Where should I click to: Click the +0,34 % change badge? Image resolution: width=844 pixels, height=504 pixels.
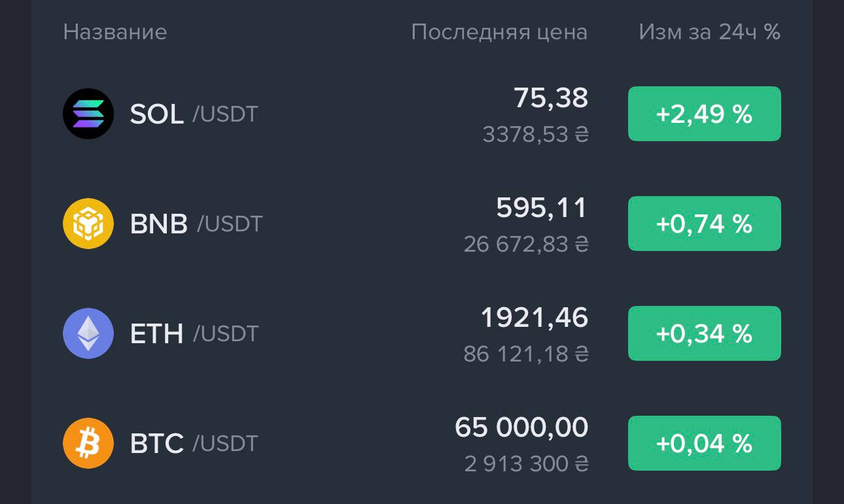(705, 333)
